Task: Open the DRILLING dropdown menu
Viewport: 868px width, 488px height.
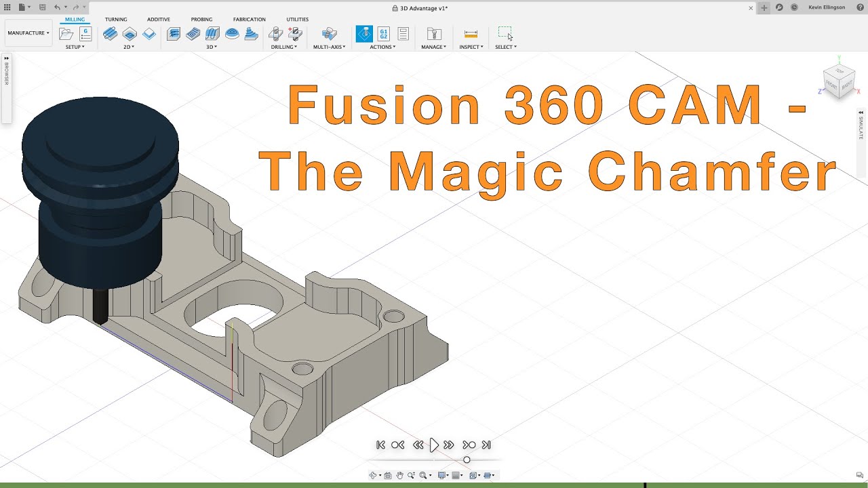Action: pyautogui.click(x=284, y=47)
